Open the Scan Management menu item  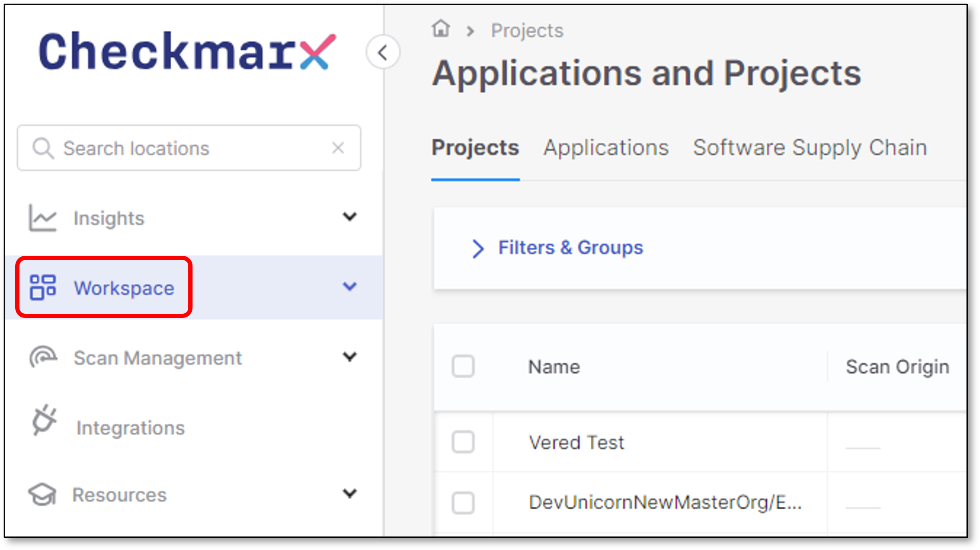pos(194,358)
